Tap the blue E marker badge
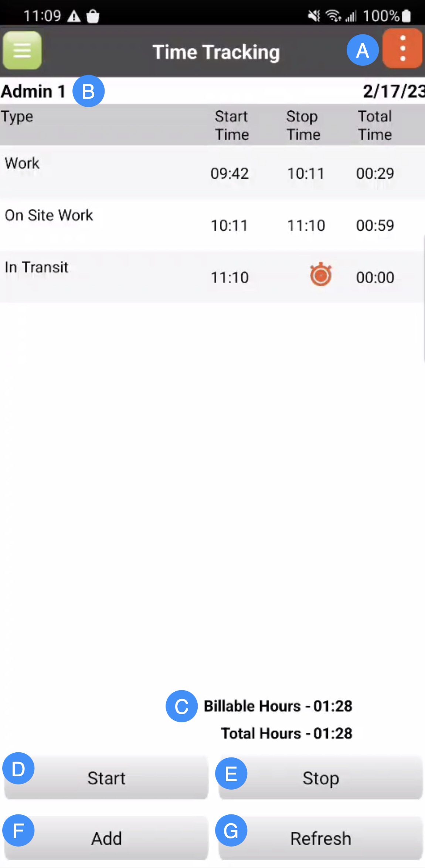Image resolution: width=425 pixels, height=868 pixels. [231, 773]
